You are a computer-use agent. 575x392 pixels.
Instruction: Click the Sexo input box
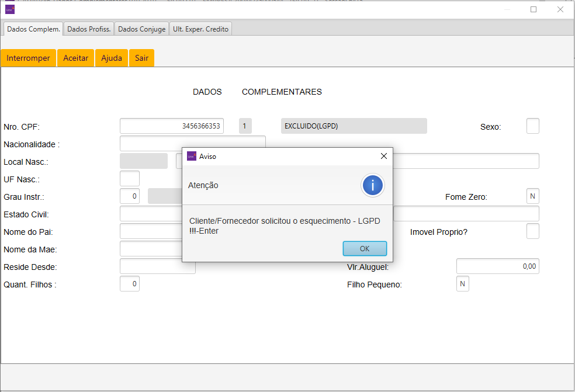[533, 126]
